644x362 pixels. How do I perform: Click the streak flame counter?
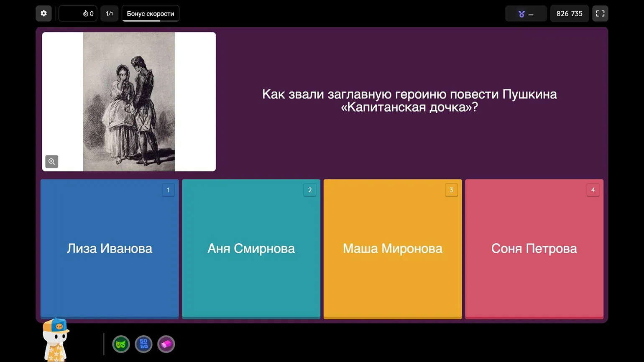(x=78, y=13)
